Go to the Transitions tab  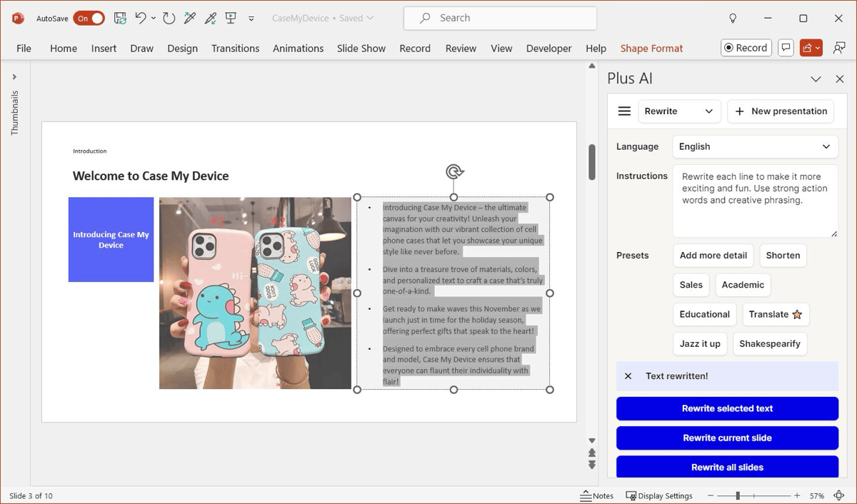pos(235,49)
